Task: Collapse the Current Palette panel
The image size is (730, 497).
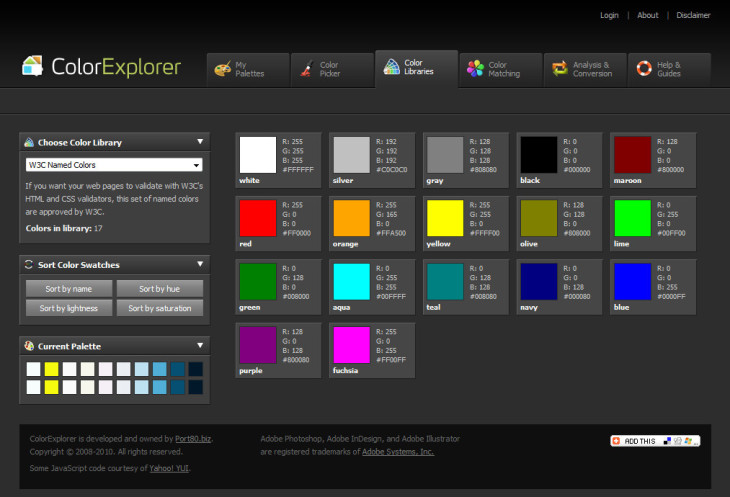Action: [x=200, y=346]
